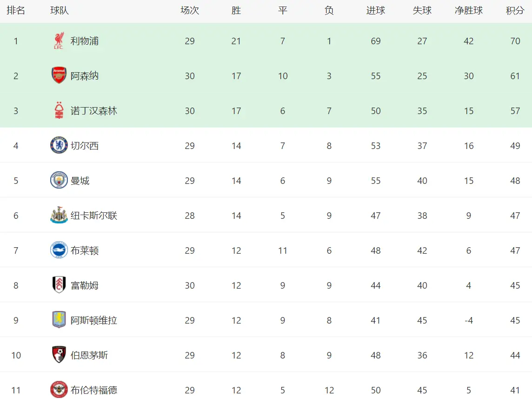Screen dimensions: 532x399
Task: Open the 纽卡斯尔联 team name link
Action: [x=93, y=216]
